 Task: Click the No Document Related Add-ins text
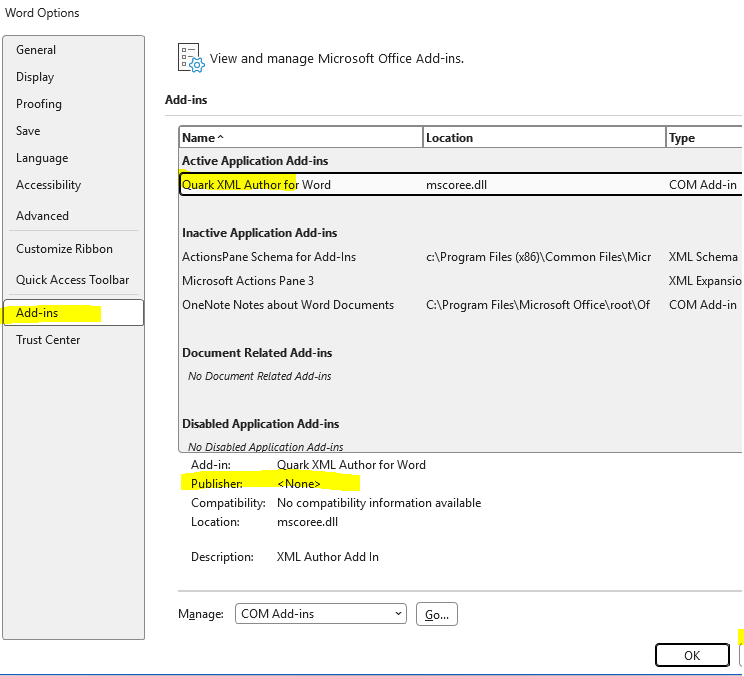point(260,376)
